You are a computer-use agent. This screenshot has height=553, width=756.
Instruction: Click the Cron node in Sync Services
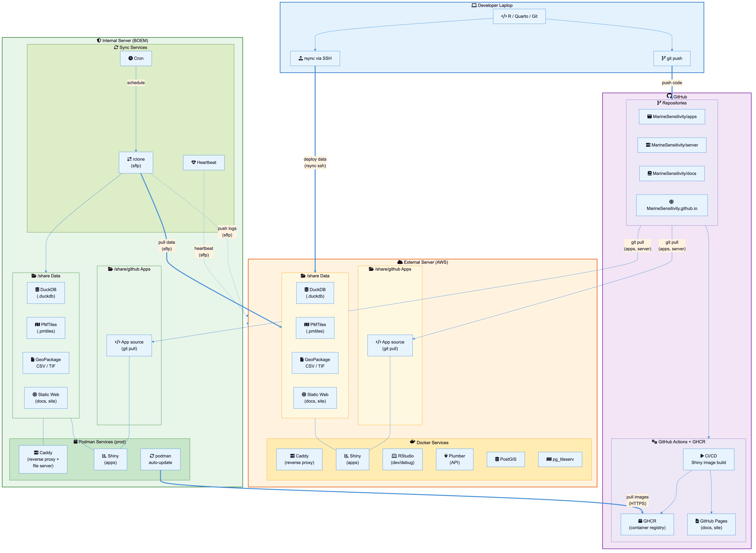(x=136, y=58)
